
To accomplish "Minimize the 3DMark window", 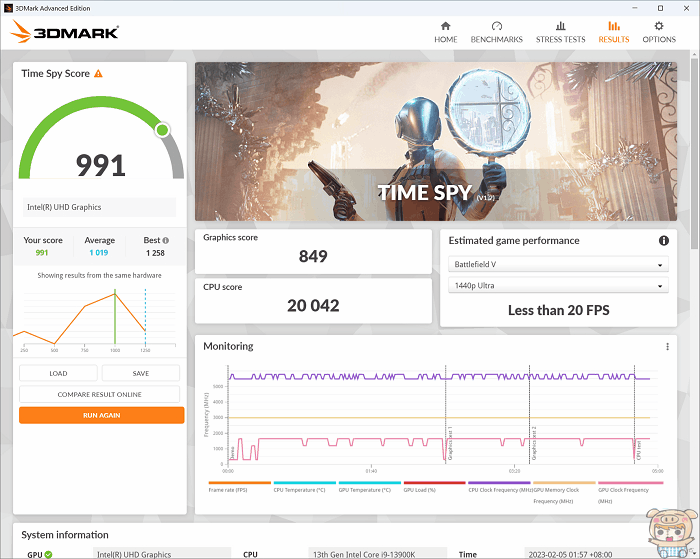I will (x=635, y=8).
